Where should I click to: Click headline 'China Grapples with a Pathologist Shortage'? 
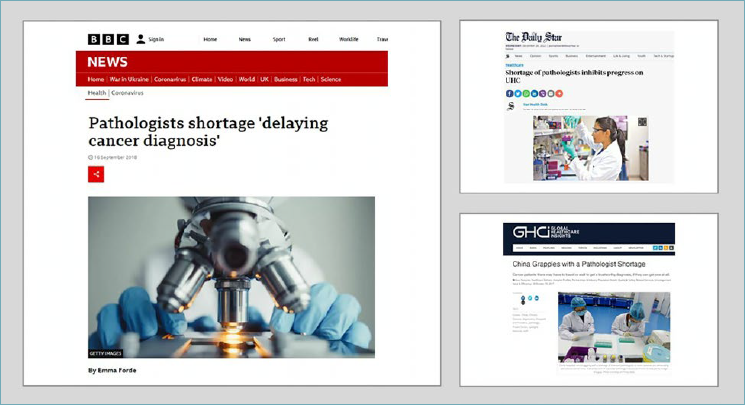(x=579, y=264)
